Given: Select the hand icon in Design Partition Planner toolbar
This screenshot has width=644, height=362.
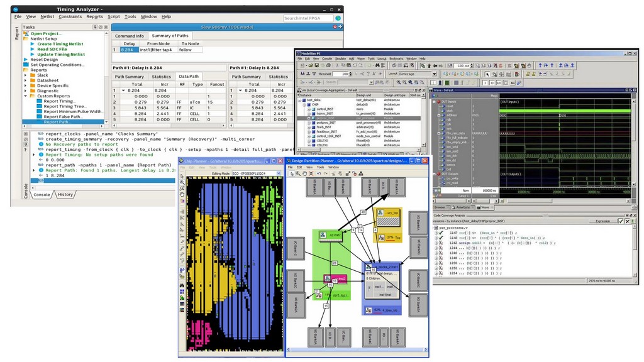Looking at the screenshot, I should [x=304, y=173].
